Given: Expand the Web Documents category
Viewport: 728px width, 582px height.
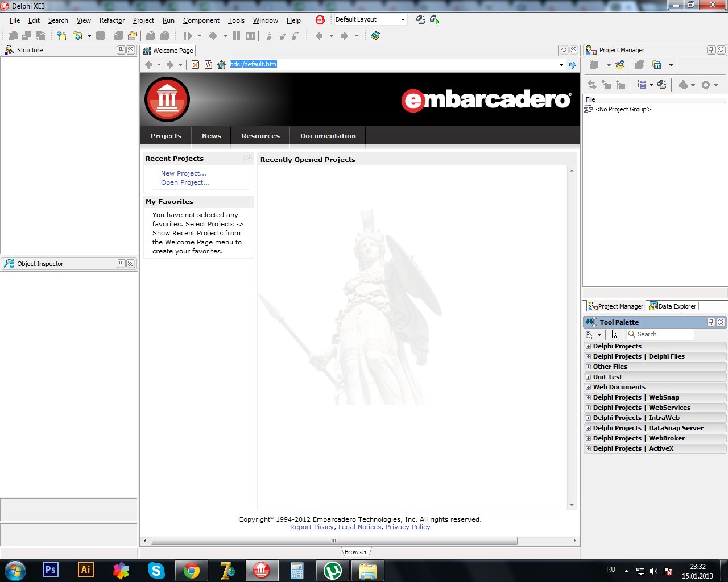Looking at the screenshot, I should tap(589, 388).
